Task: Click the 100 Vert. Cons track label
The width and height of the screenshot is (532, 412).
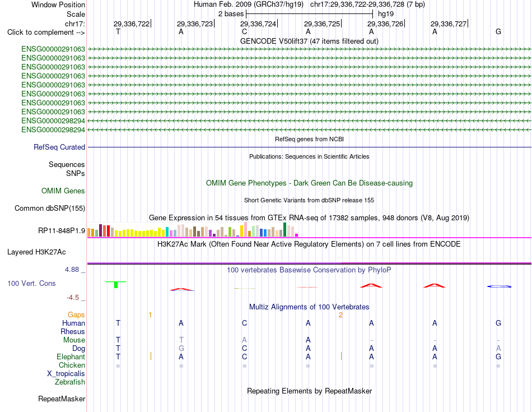Action: [x=31, y=283]
